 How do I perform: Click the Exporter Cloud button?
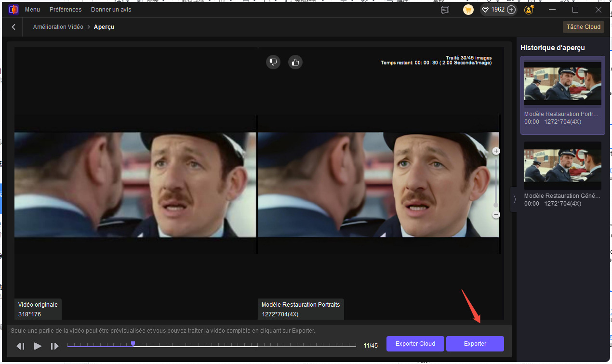pyautogui.click(x=415, y=344)
